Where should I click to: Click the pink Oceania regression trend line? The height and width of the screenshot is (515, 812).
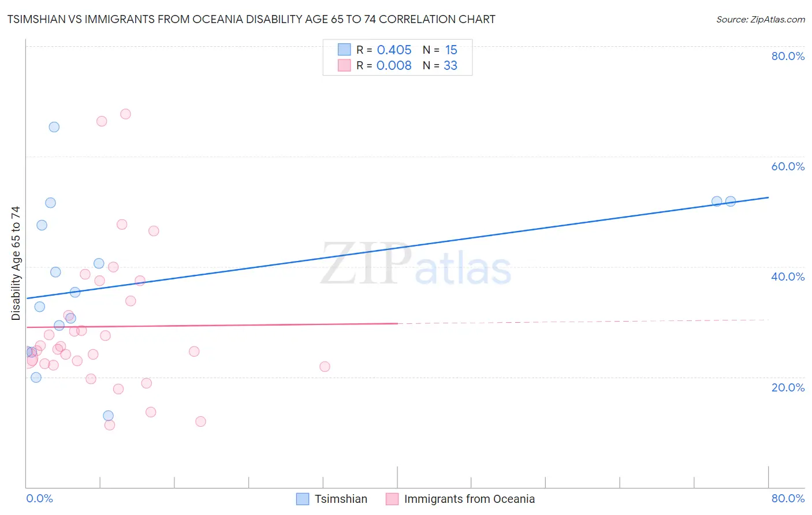pos(211,325)
